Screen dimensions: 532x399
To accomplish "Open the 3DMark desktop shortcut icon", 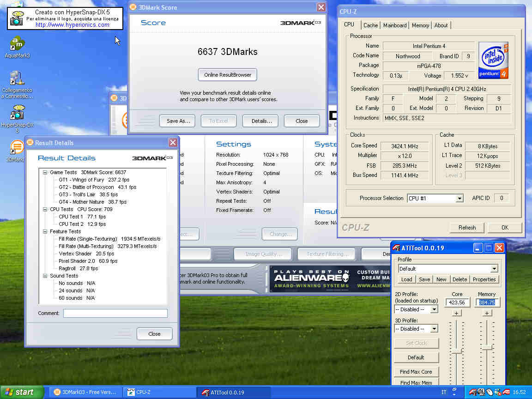I will 15,151.
